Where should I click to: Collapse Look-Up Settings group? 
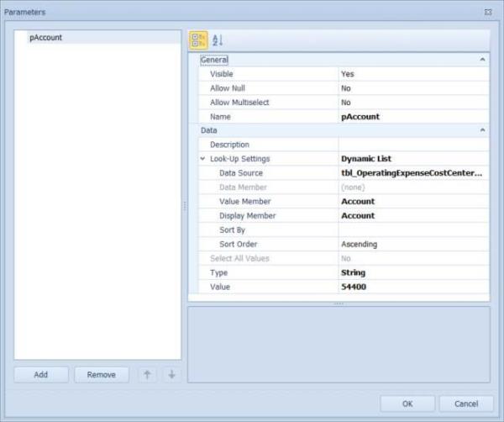click(202, 159)
